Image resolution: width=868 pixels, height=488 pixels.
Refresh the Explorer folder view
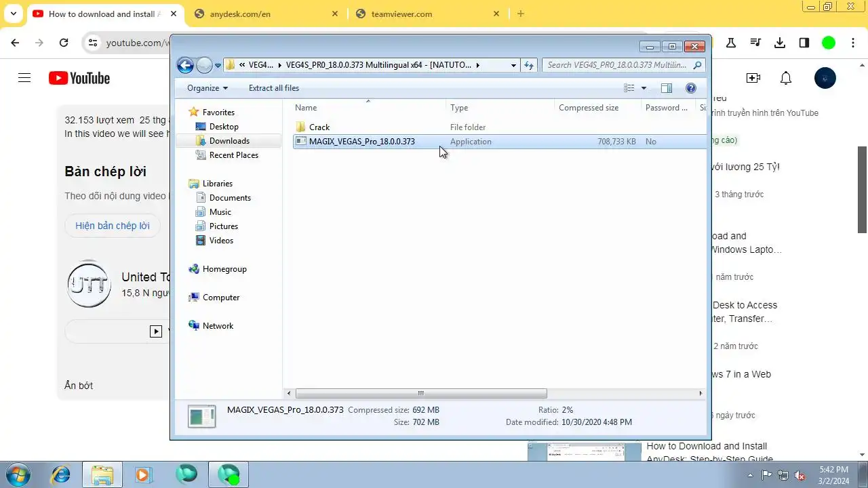click(x=529, y=65)
